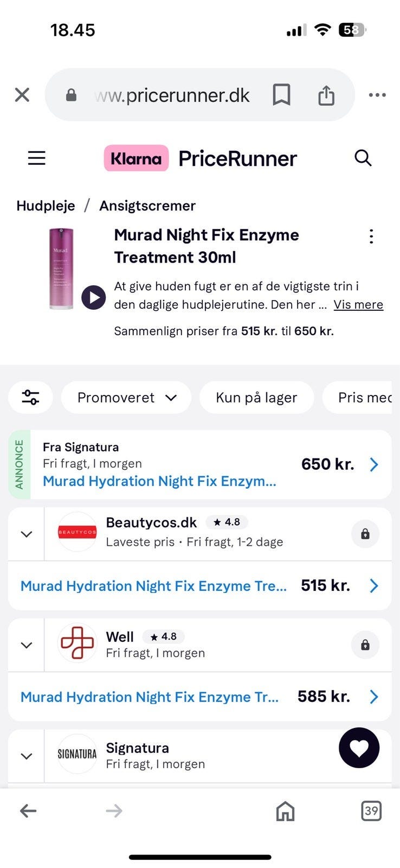Go to Hudpleje breadcrumb category
This screenshot has height=868, width=400.
(x=46, y=206)
